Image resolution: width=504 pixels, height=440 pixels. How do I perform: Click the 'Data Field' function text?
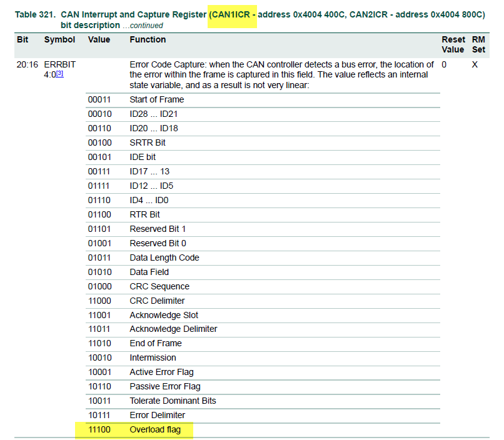149,272
